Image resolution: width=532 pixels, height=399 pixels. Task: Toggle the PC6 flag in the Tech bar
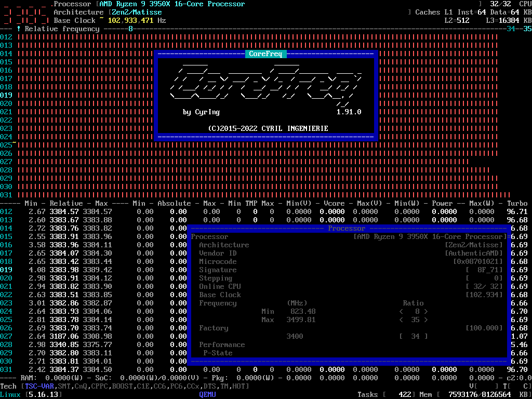point(177,387)
